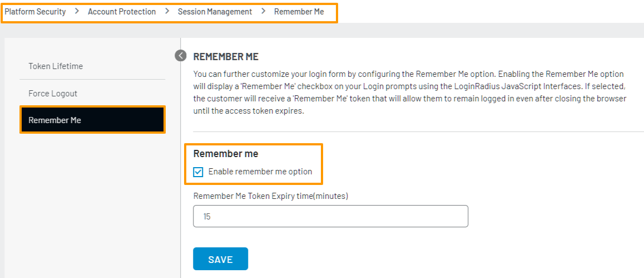The width and height of the screenshot is (644, 278).
Task: Focus the Token Expiry time input field
Action: [x=330, y=216]
